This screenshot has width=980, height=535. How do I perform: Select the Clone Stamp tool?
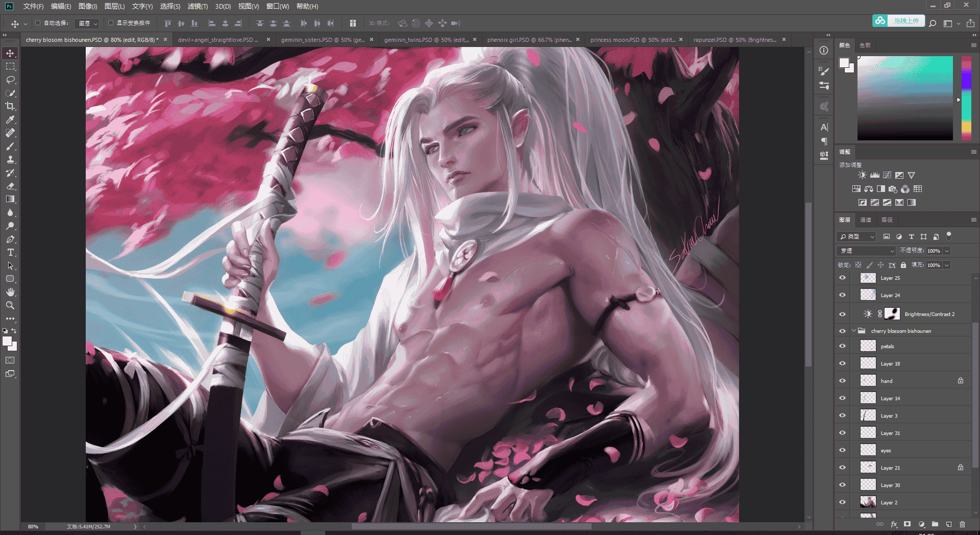pos(10,159)
